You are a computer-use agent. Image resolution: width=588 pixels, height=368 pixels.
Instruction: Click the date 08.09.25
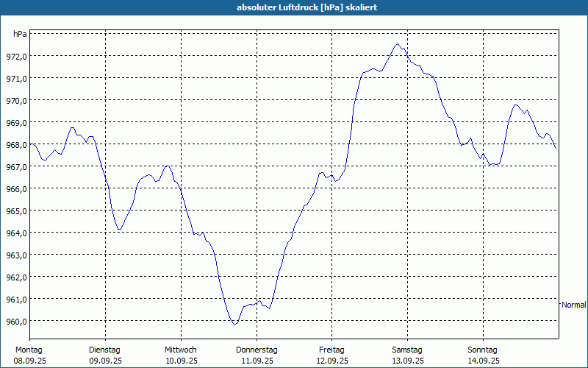pyautogui.click(x=30, y=361)
